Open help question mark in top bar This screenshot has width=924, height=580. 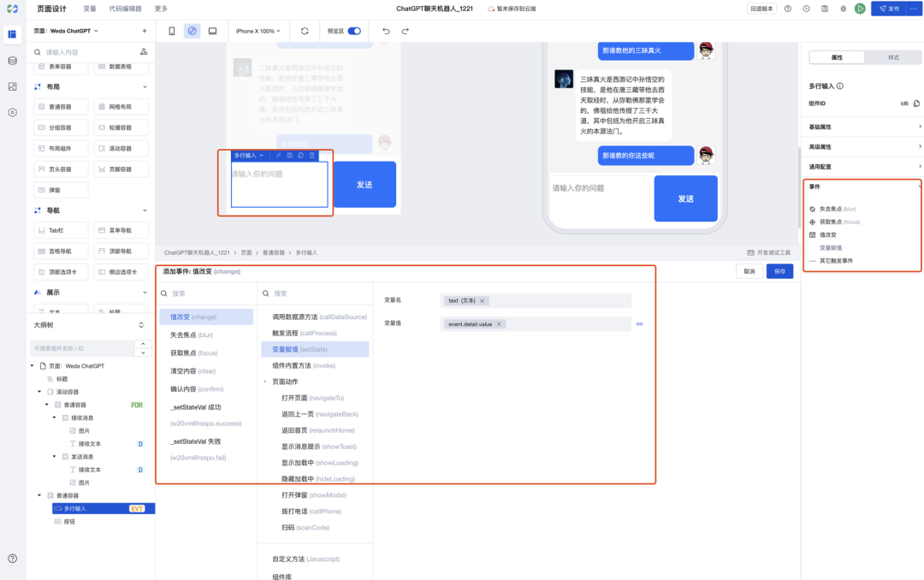(787, 9)
